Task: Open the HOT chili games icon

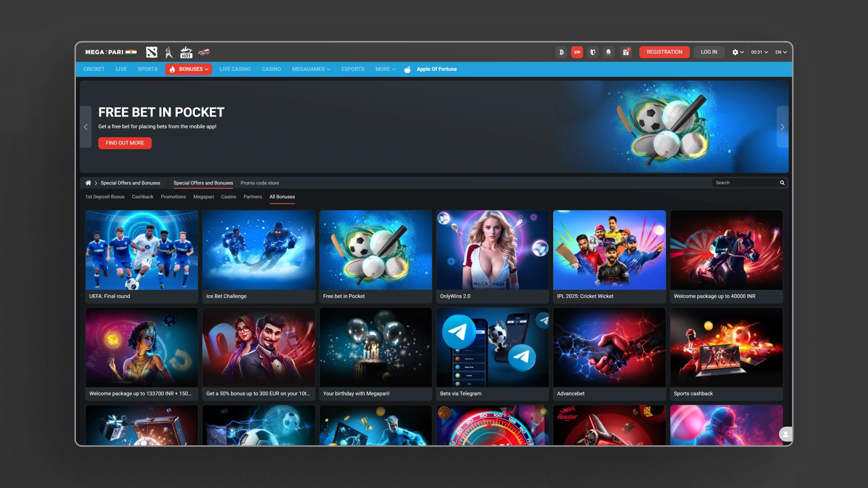Action: tap(186, 52)
